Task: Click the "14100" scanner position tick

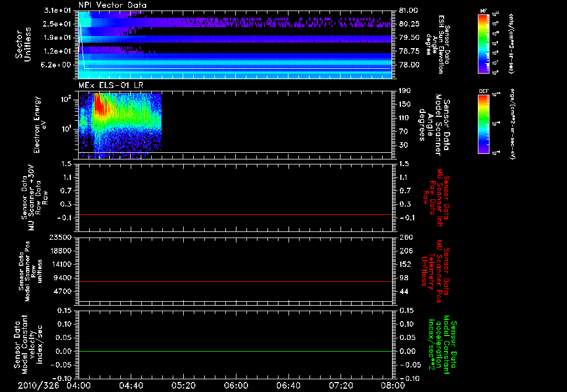Action: click(61, 264)
